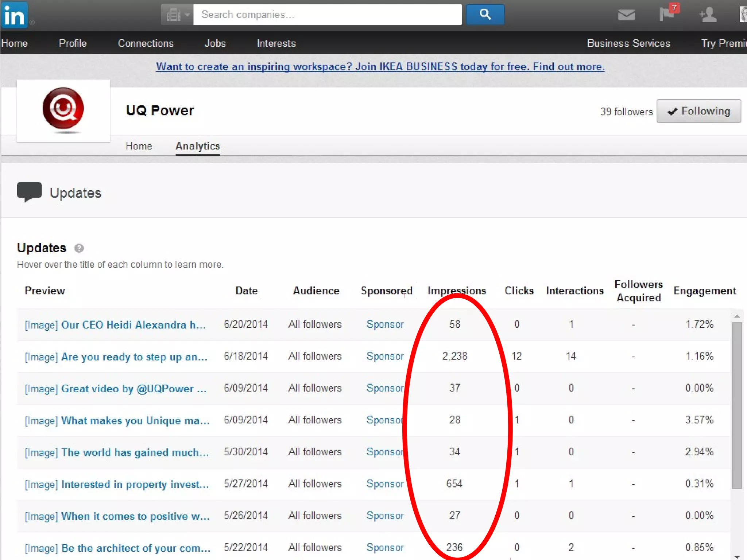The height and width of the screenshot is (560, 747).
Task: Toggle the Following button for UQ Power
Action: [x=698, y=111]
